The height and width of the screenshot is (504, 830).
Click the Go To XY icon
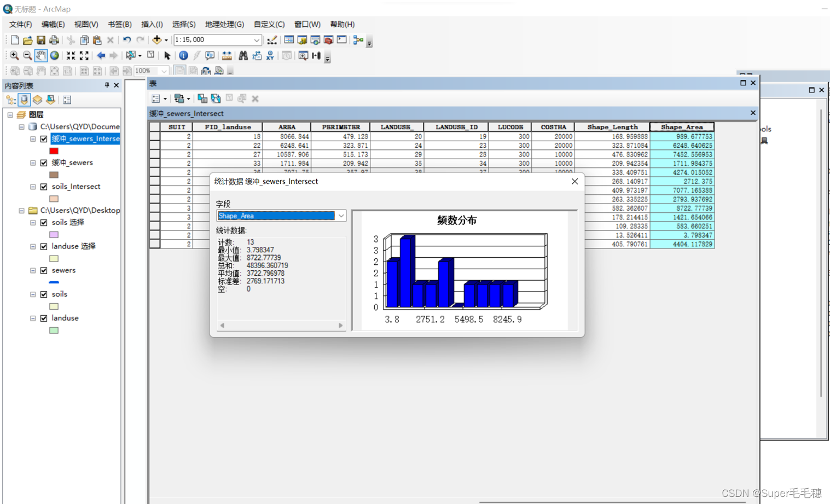click(270, 55)
